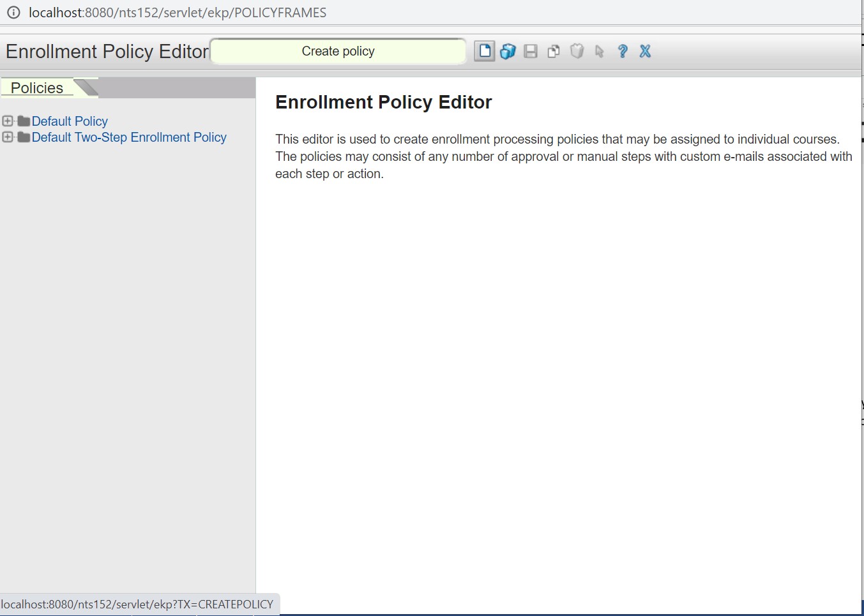Click the Enrollment Policy Editor content heading

[383, 102]
